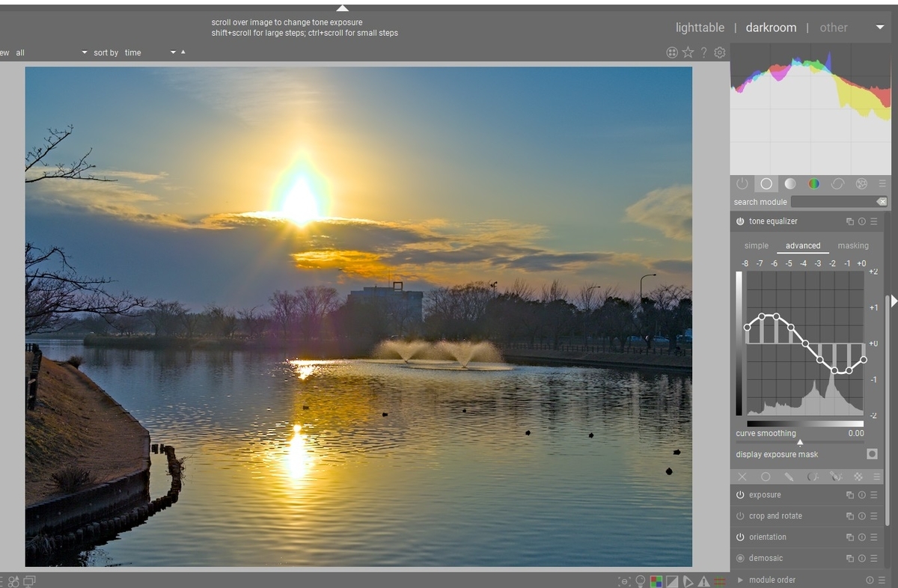The width and height of the screenshot is (898, 588).
Task: Reset exposure module parameters
Action: click(862, 495)
